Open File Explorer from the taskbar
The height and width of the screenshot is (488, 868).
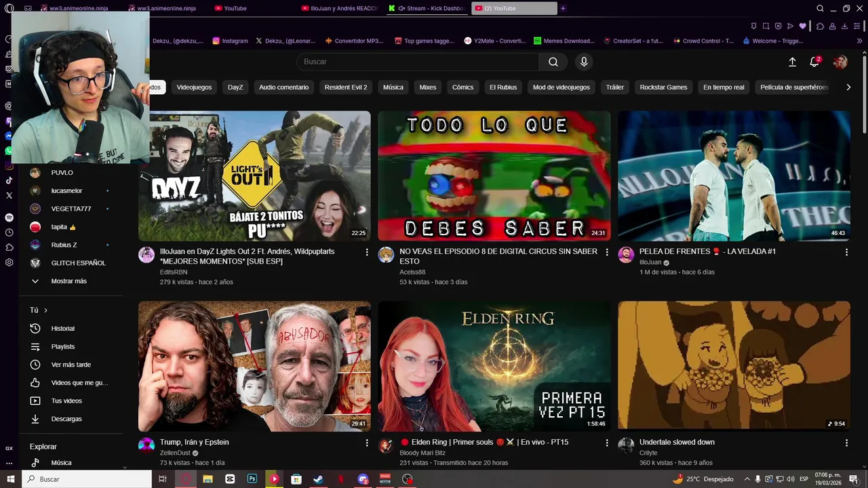point(208,479)
